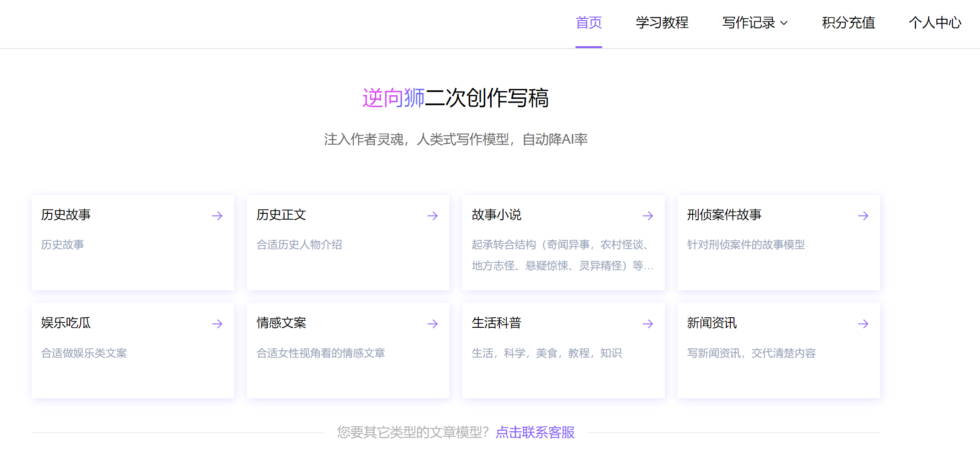Expand the 写作记录 dropdown chevron
The height and width of the screenshot is (472, 980).
coord(784,23)
